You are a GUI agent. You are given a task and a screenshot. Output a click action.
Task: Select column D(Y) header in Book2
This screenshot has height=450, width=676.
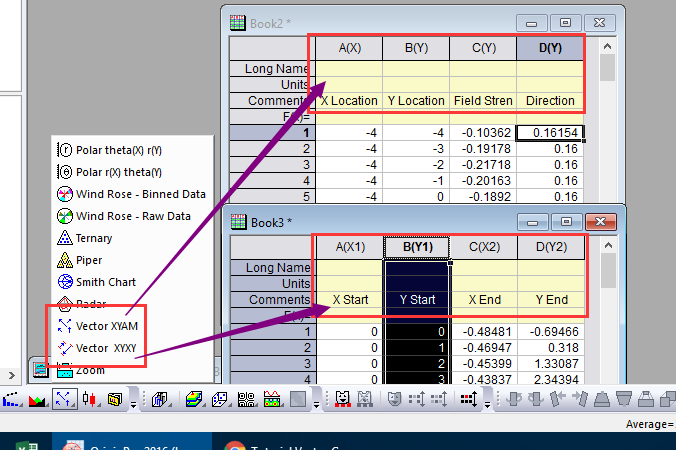point(551,48)
